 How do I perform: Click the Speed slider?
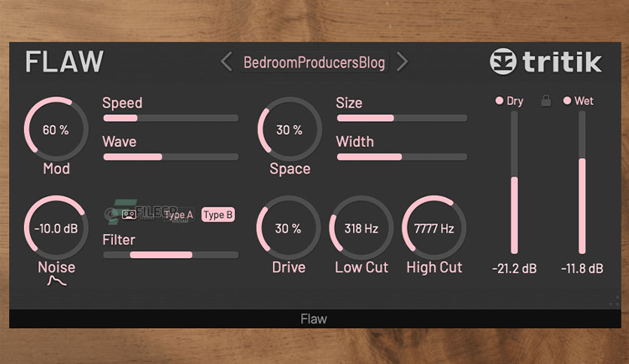click(171, 118)
